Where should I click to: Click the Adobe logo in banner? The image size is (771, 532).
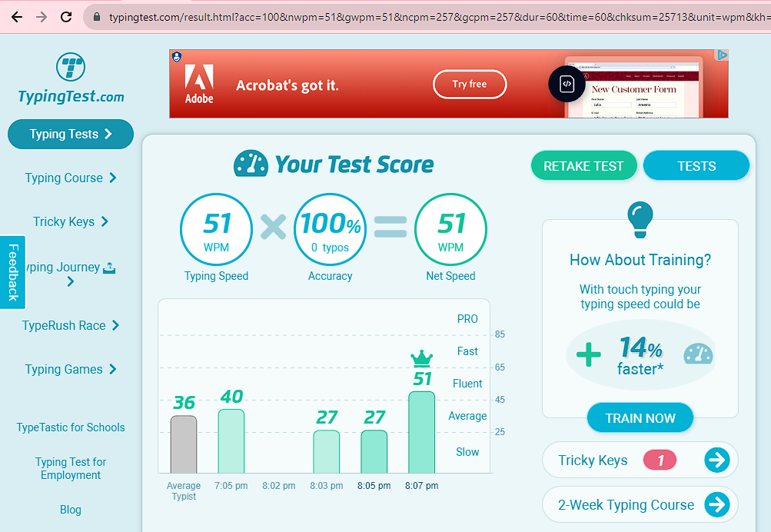[x=199, y=84]
